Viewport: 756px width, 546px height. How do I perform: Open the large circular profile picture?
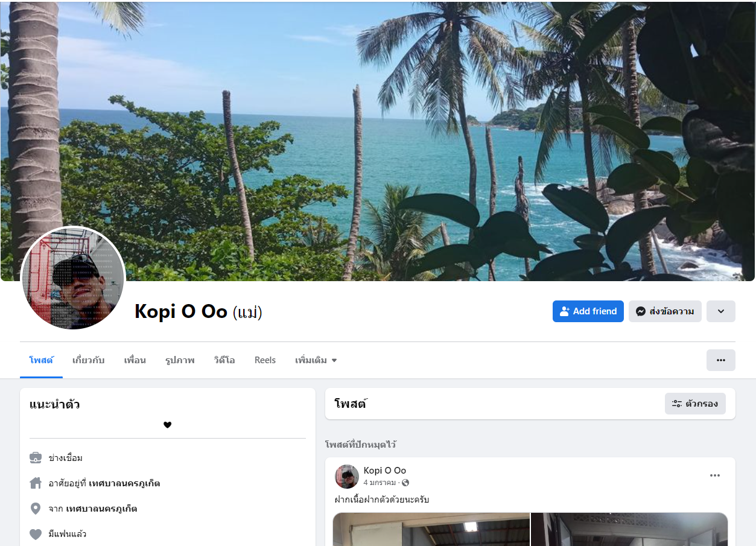pos(73,278)
